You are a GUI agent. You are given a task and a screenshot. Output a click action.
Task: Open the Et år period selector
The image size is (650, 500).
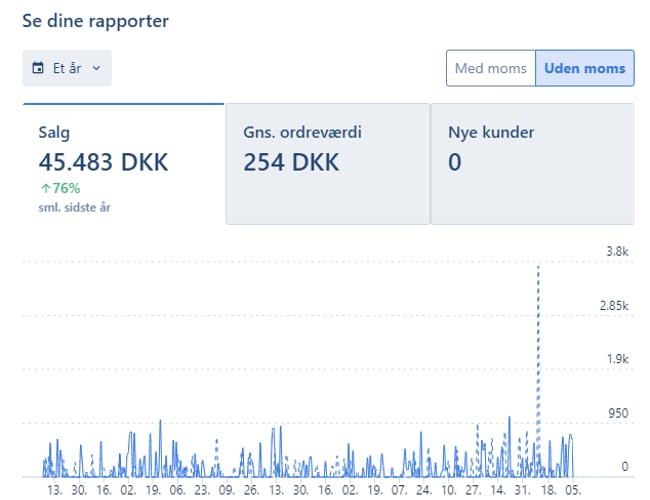67,68
